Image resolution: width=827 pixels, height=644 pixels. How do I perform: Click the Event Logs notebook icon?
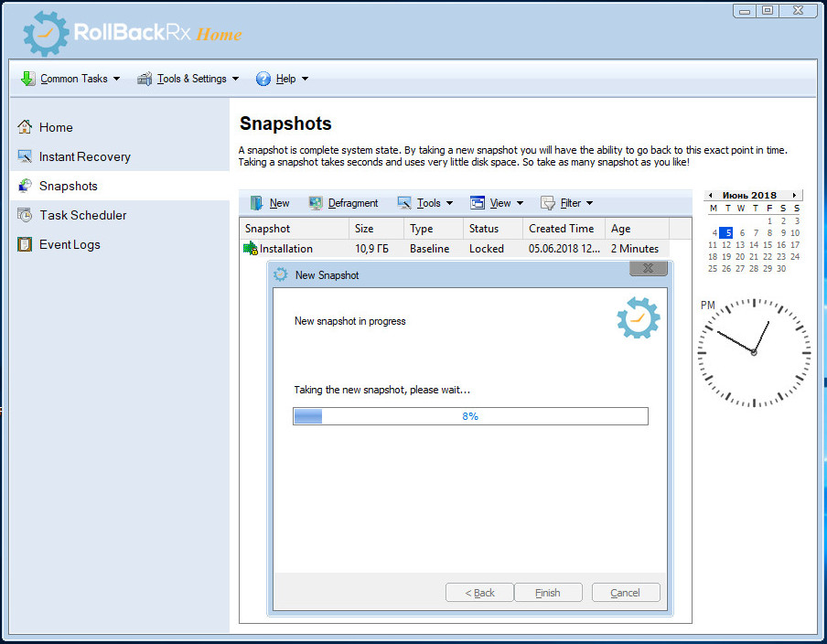coord(25,244)
